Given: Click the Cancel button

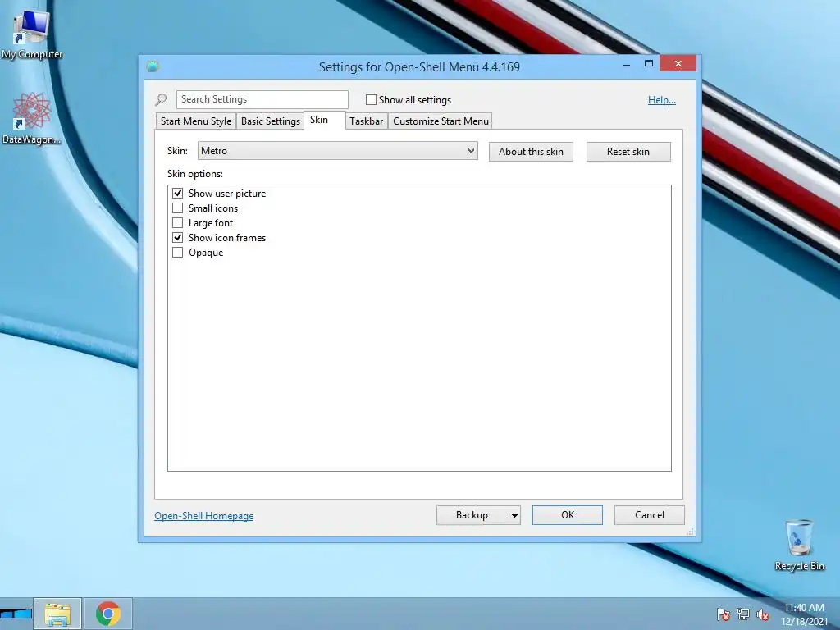Looking at the screenshot, I should click(650, 515).
